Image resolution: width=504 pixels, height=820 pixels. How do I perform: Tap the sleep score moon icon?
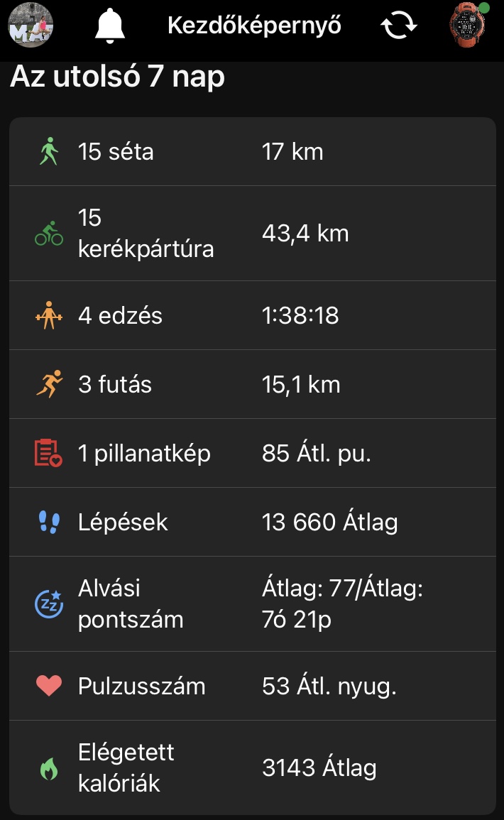pyautogui.click(x=49, y=604)
